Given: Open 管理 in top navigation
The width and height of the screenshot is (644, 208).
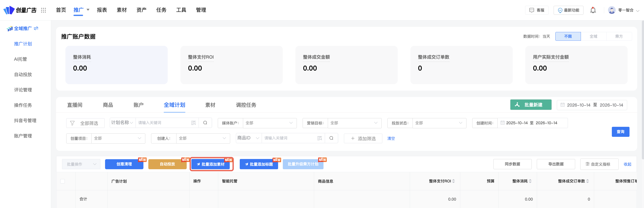Looking at the screenshot, I should point(201,10).
